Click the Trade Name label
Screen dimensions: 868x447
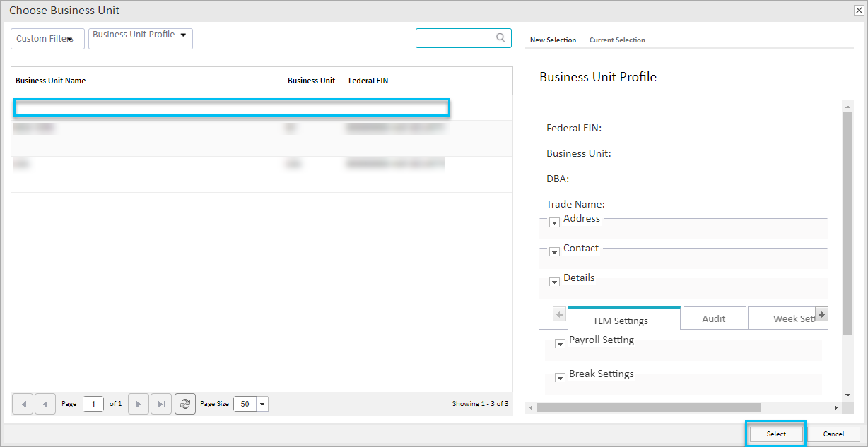pyautogui.click(x=575, y=205)
